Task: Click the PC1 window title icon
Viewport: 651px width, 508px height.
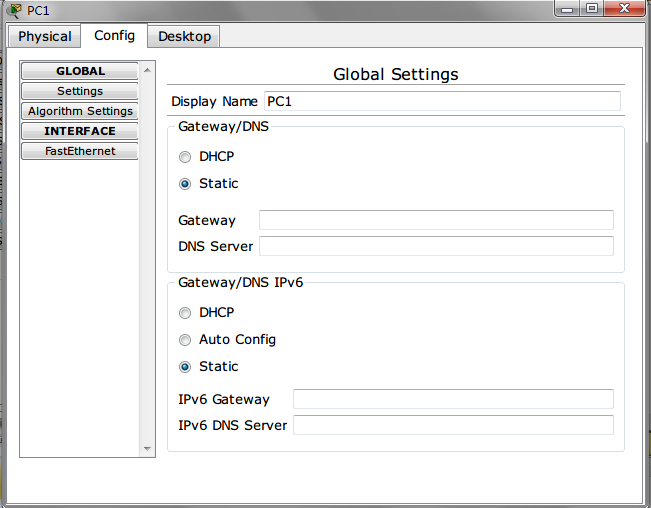Action: pyautogui.click(x=15, y=10)
